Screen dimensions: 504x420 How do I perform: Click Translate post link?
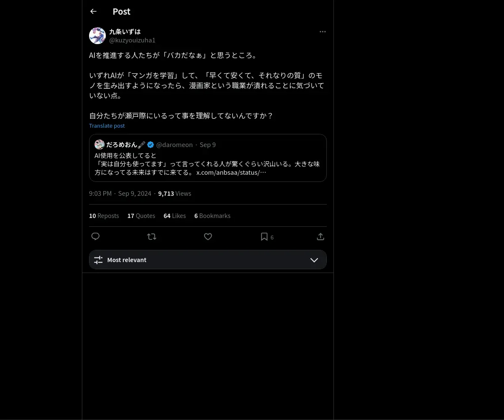coord(107,126)
